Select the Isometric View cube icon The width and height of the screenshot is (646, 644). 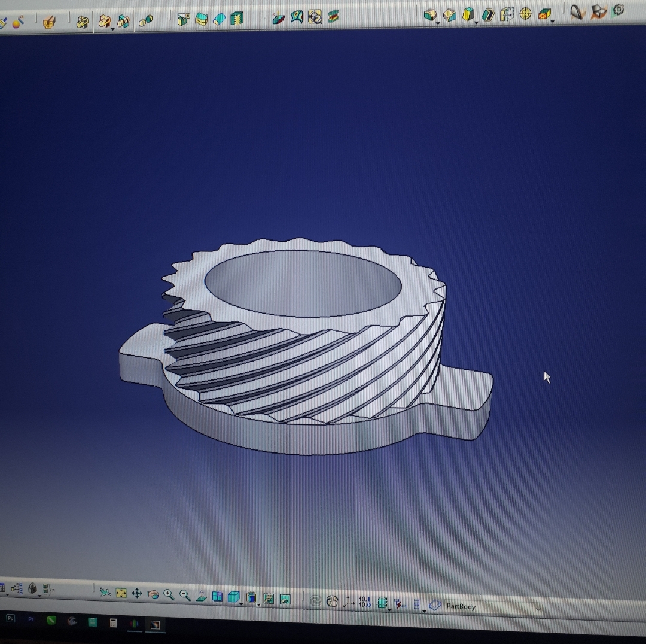point(234,597)
